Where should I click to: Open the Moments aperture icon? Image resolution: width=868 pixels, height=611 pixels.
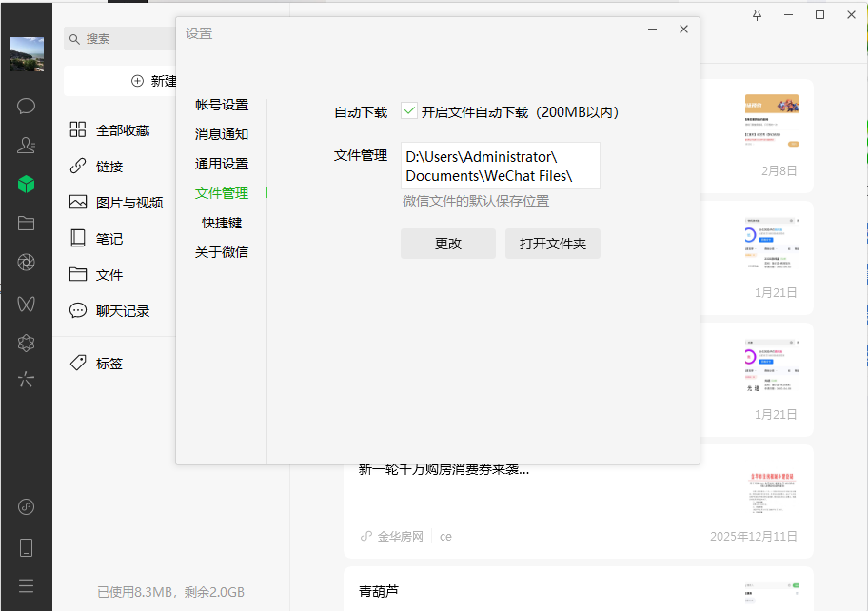pyautogui.click(x=26, y=261)
